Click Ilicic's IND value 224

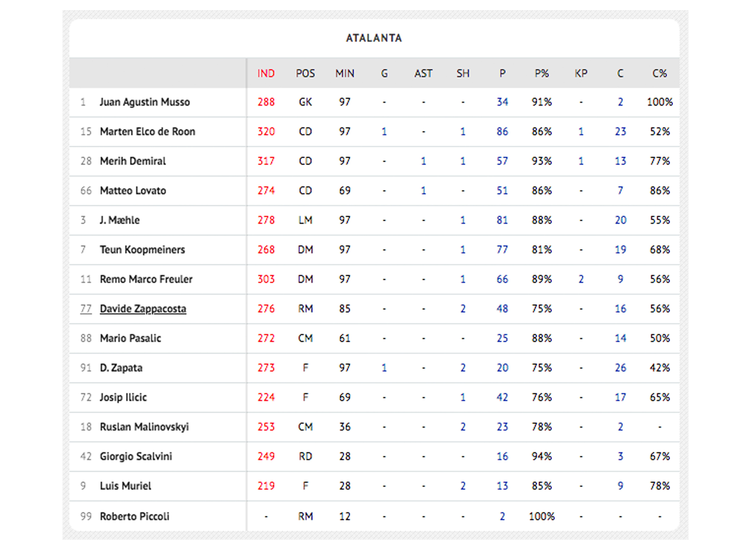tap(266, 397)
